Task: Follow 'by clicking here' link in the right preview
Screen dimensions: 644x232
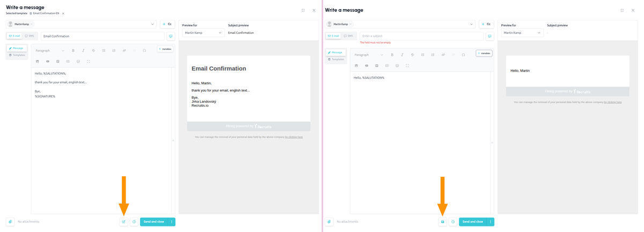Action: coord(613,102)
